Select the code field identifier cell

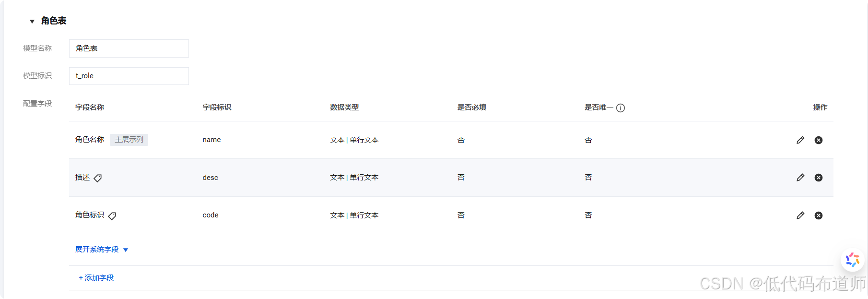(211, 215)
